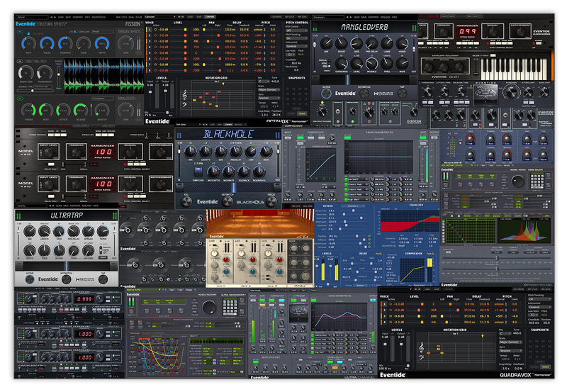
Task: Click the H910 on-screen piano keyboard
Action: click(514, 68)
